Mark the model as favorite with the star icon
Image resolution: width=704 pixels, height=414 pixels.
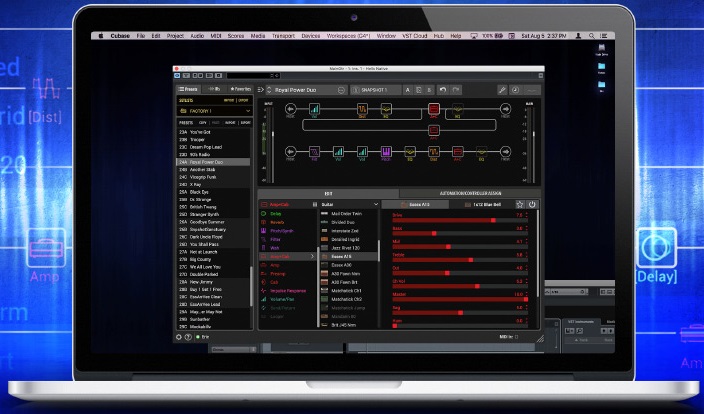point(519,204)
